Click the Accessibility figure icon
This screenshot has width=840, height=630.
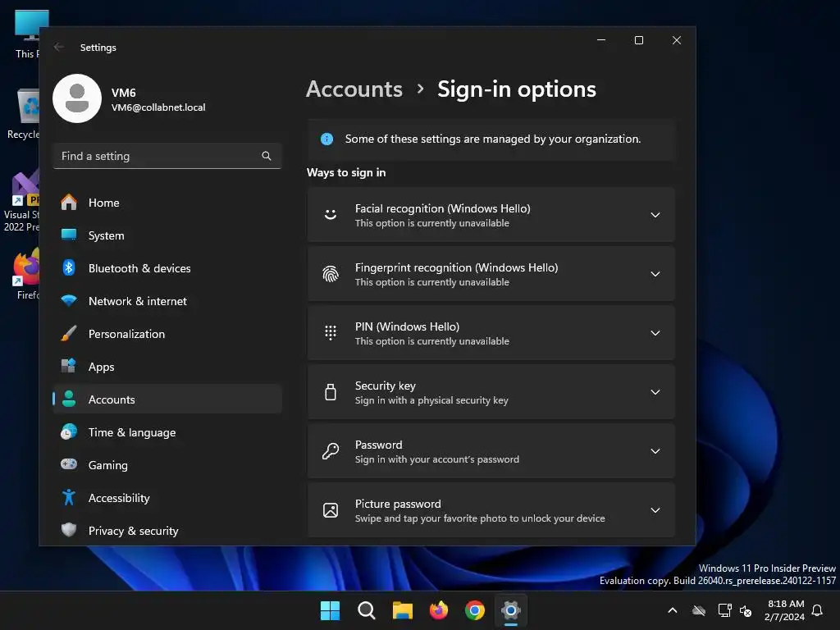click(x=69, y=497)
